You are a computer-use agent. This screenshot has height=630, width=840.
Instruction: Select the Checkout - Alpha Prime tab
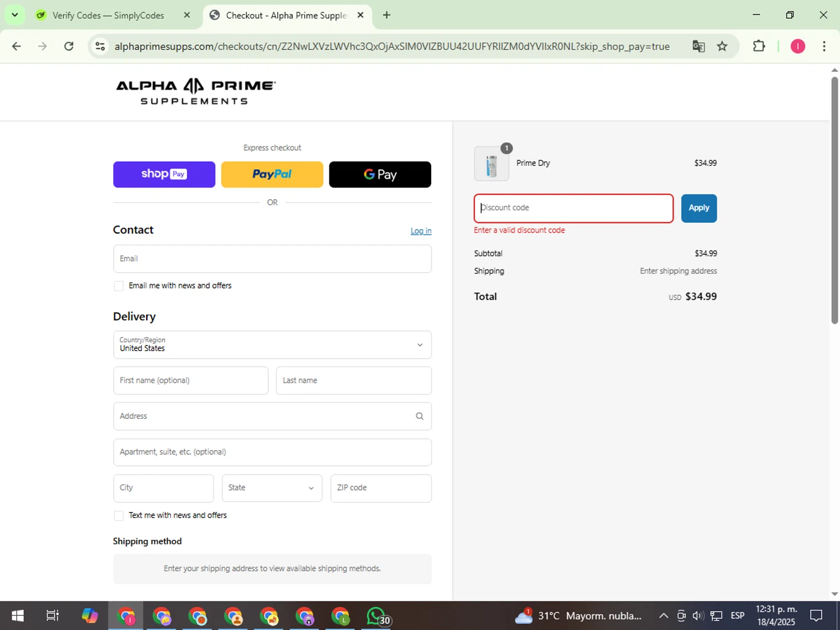(286, 15)
